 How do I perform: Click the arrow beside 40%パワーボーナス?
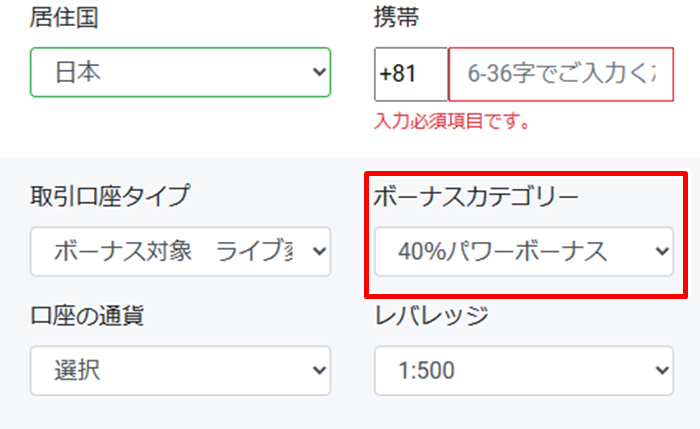[662, 252]
